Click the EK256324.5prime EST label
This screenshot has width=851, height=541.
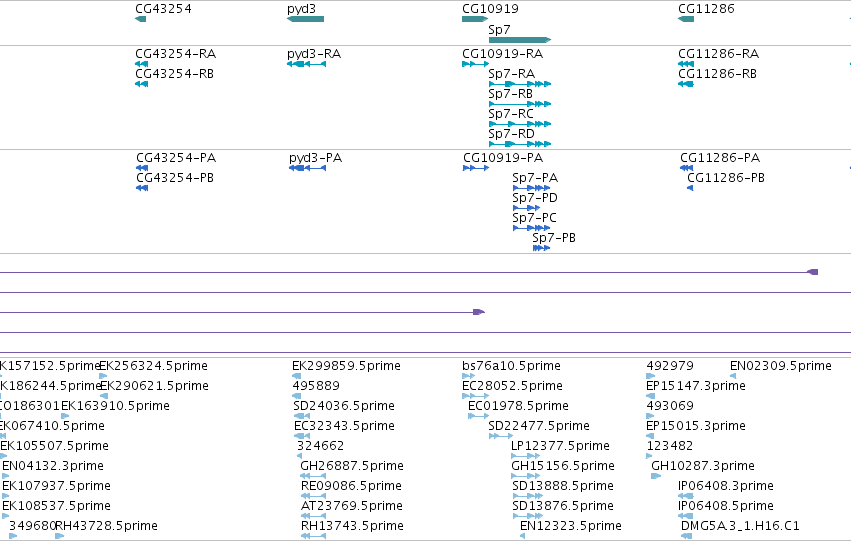click(x=154, y=366)
